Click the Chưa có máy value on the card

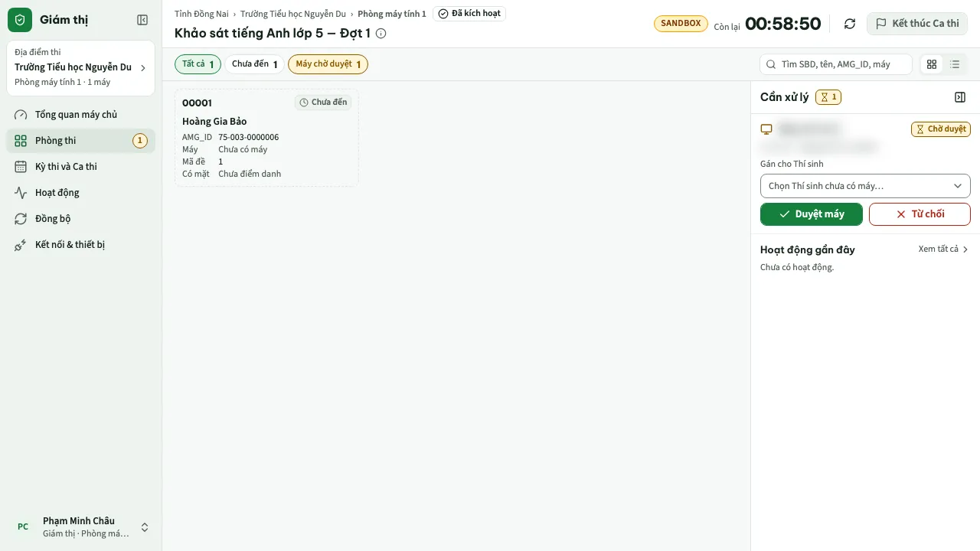coord(243,150)
